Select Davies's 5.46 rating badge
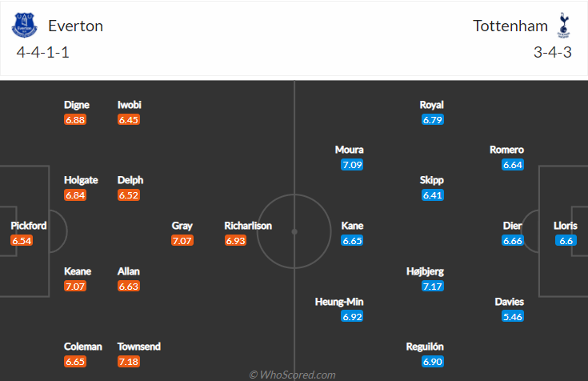588x381 pixels. click(513, 316)
